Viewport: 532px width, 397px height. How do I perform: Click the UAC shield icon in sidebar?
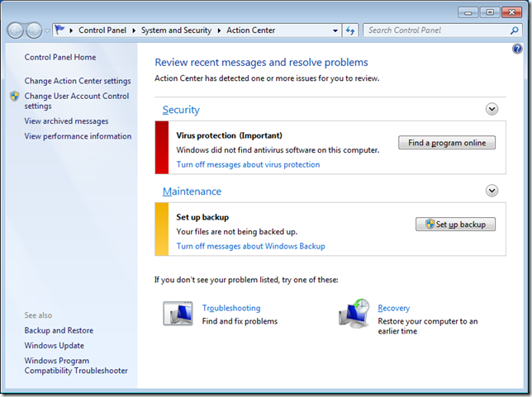tap(15, 96)
